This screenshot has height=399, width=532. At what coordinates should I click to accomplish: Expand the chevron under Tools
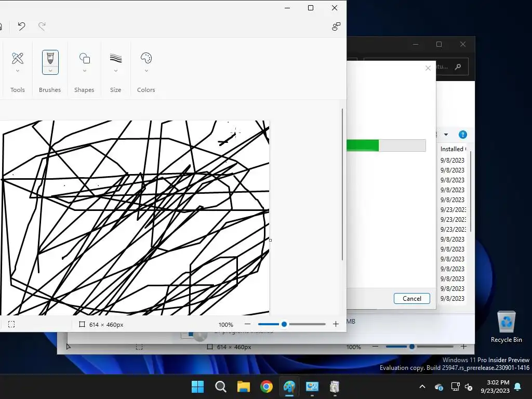click(18, 71)
